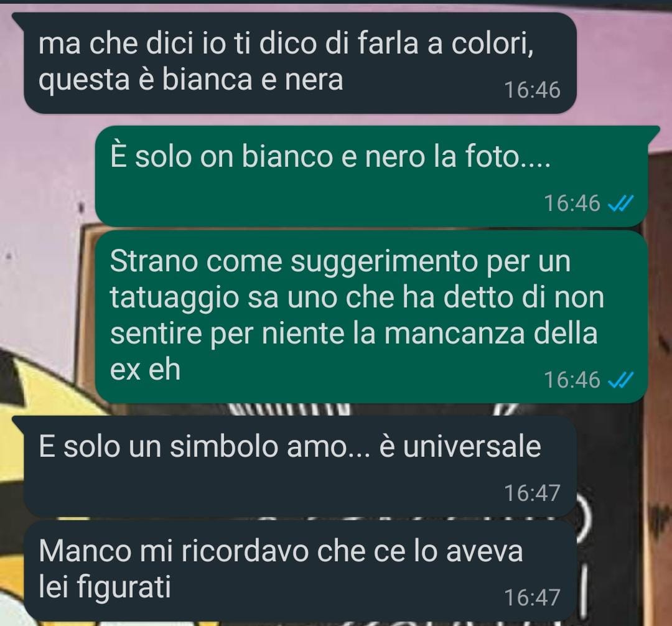Screen dimensions: 672x626
Task: Tap the read receipt ticks on 'ex eh' message
Action: click(x=620, y=380)
